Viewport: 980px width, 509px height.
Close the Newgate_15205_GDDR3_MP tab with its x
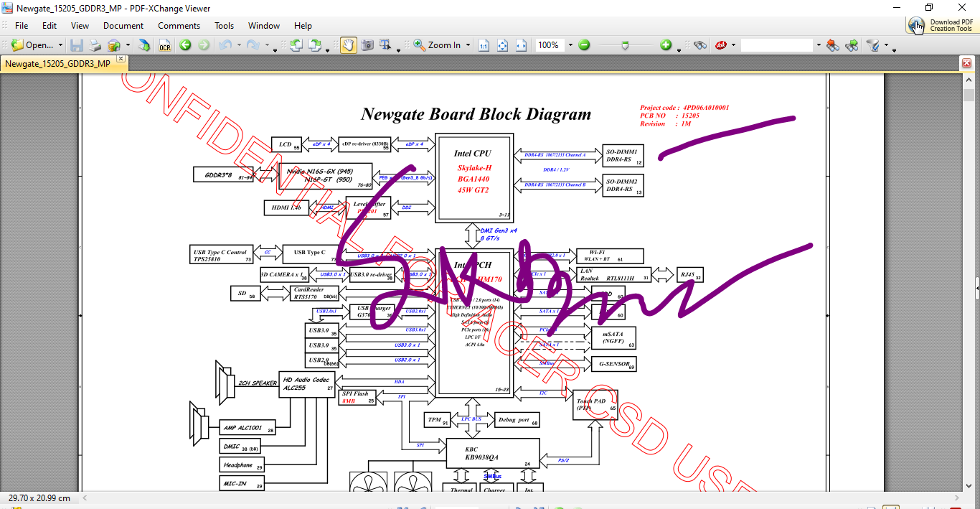pyautogui.click(x=121, y=59)
